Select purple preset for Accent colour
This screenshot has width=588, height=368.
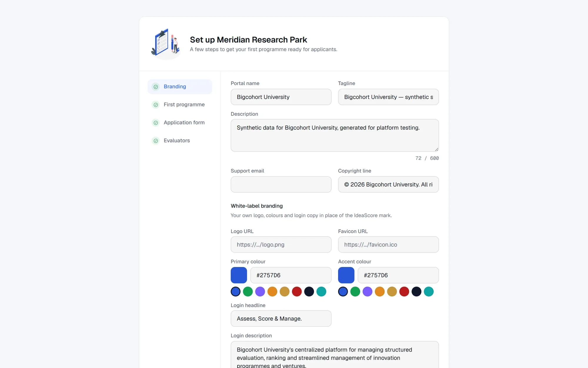pos(367,291)
